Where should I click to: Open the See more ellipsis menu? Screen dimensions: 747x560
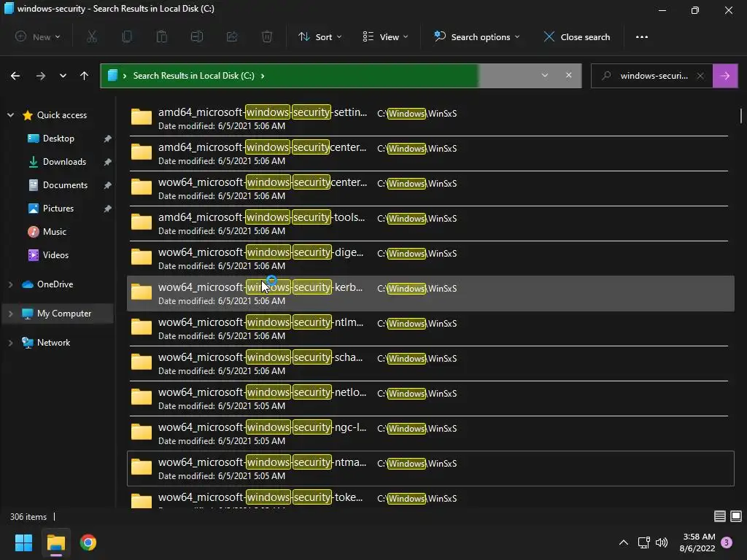[642, 36]
